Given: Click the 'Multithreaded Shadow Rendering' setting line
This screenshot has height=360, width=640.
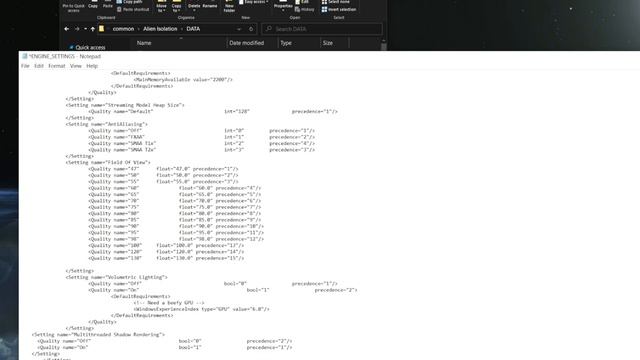Looking at the screenshot, I should click(98, 335).
